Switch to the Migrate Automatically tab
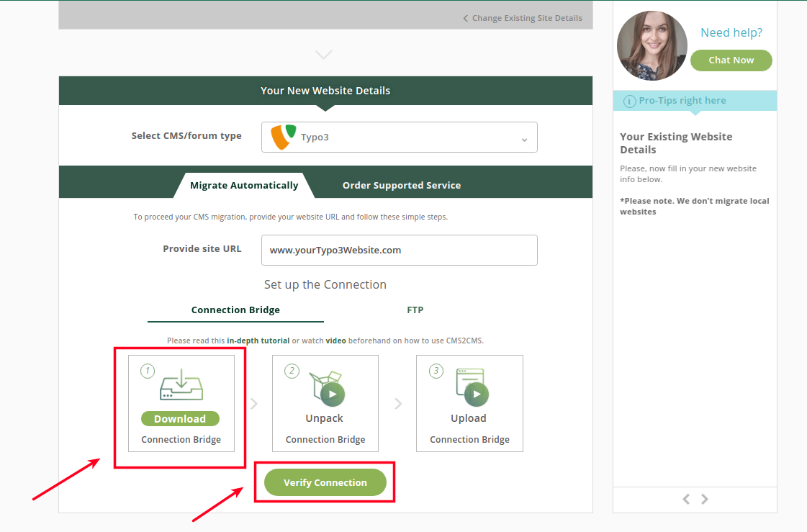807x532 pixels. click(x=244, y=185)
